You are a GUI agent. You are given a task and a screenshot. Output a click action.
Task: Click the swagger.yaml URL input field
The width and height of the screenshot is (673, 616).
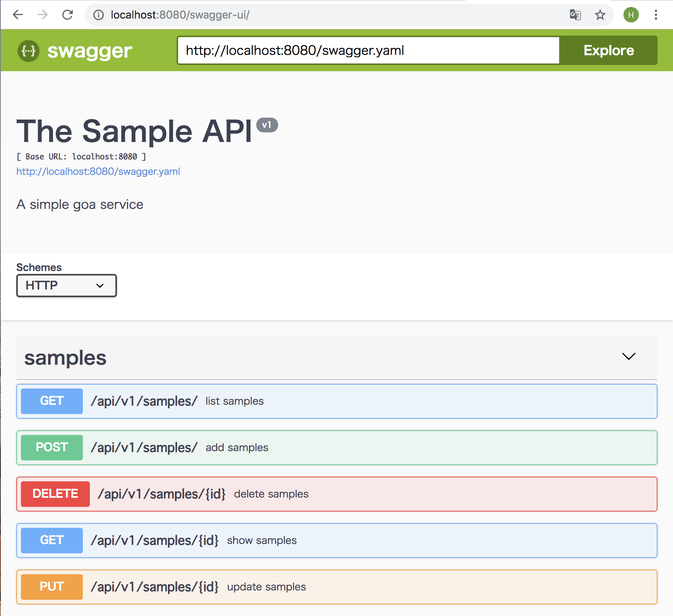[368, 50]
